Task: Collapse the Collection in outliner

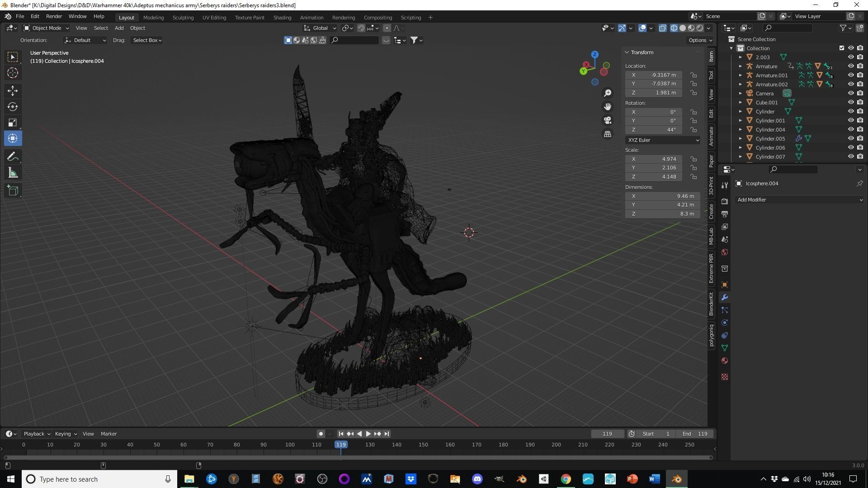Action: pyautogui.click(x=731, y=48)
